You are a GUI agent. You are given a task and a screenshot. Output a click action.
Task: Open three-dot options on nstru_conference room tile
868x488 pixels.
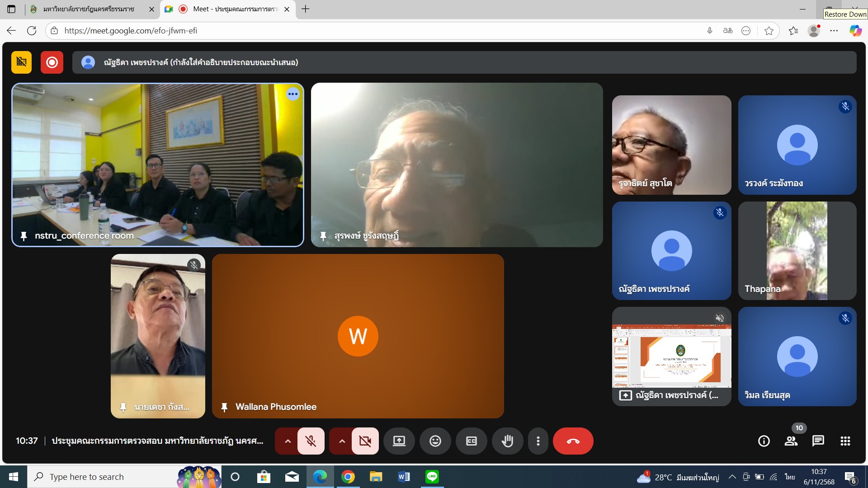click(x=293, y=94)
